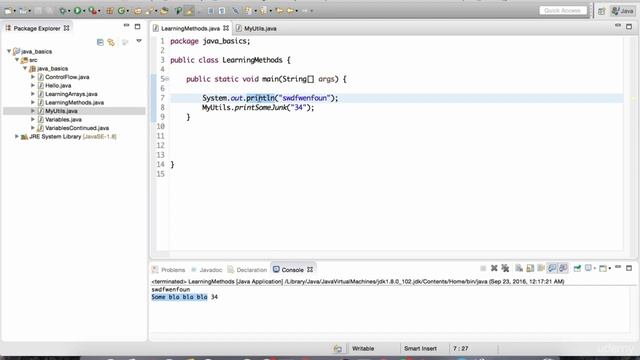640x360 pixels.
Task: Click the New Java Package toolbar icon
Action: pos(109,11)
